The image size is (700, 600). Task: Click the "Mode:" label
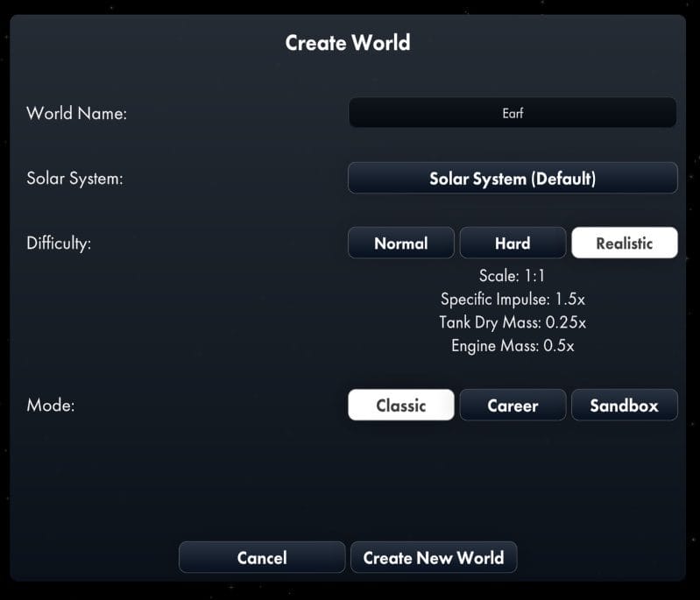(51, 406)
